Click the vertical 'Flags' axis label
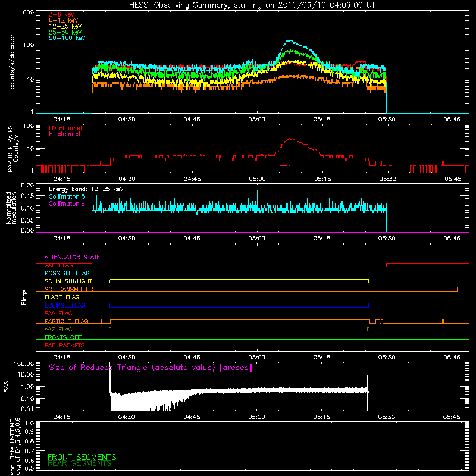The width and height of the screenshot is (476, 476). (24, 297)
